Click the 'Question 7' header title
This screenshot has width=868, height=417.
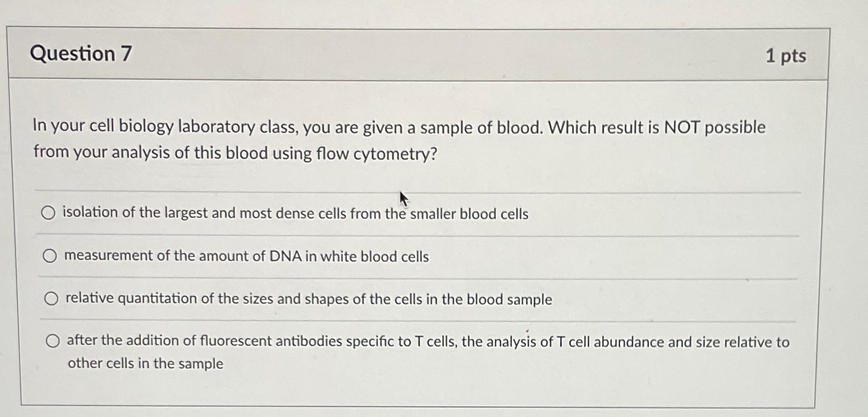[81, 54]
